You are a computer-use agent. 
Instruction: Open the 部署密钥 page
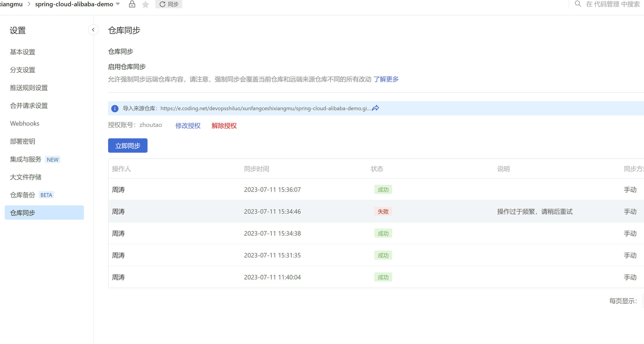pyautogui.click(x=23, y=141)
